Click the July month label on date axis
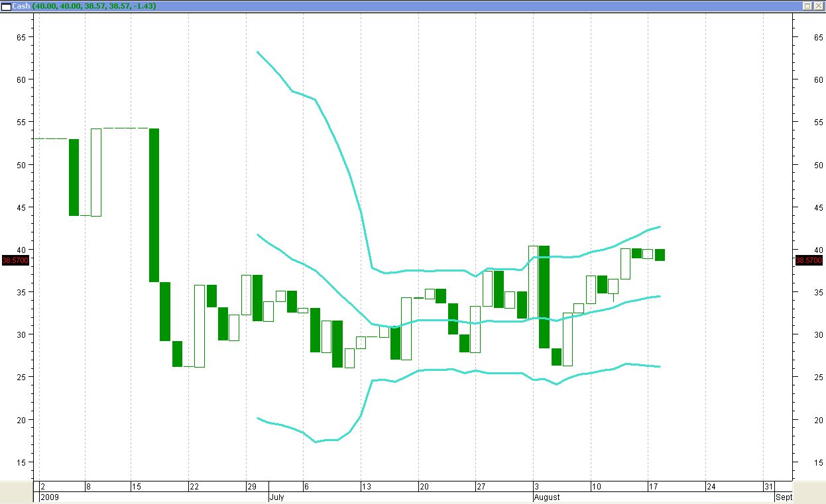 point(276,497)
